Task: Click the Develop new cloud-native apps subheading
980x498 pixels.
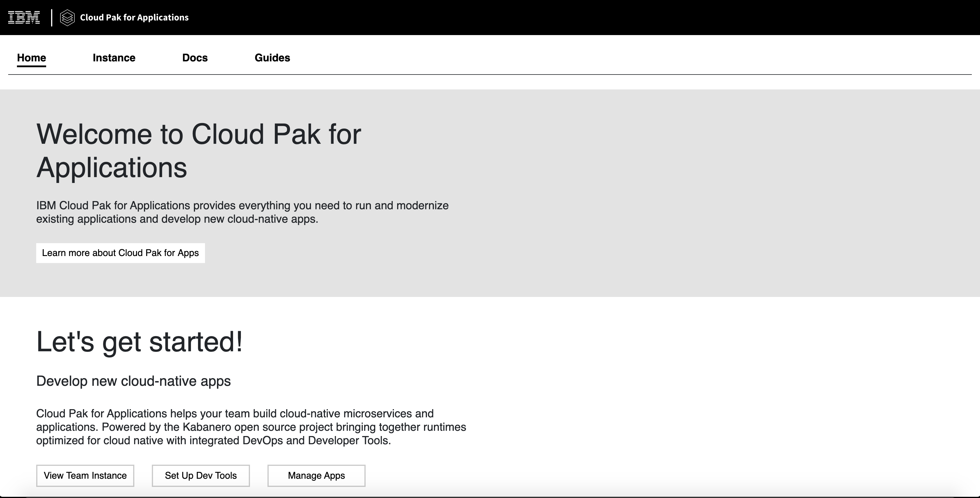Action: pos(133,381)
